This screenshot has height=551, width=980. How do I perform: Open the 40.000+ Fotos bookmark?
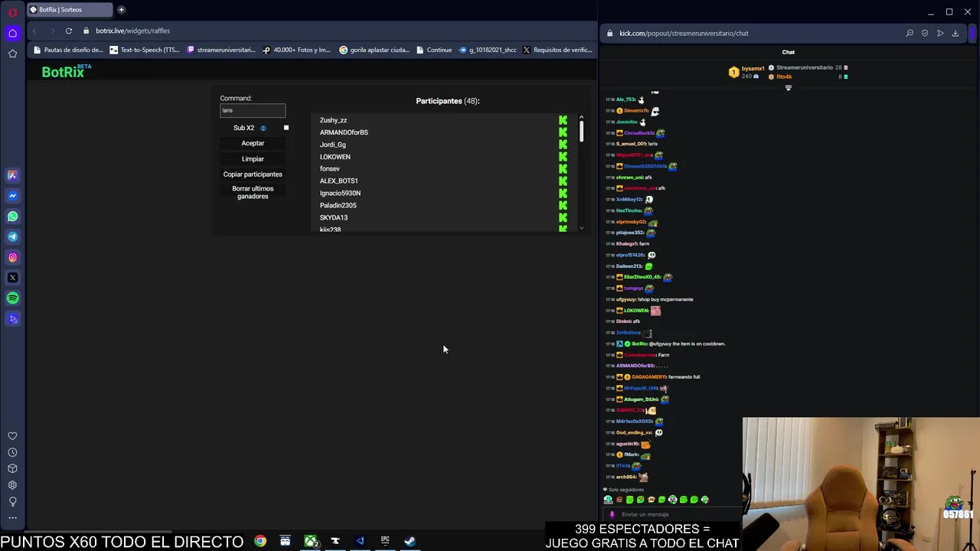(297, 50)
